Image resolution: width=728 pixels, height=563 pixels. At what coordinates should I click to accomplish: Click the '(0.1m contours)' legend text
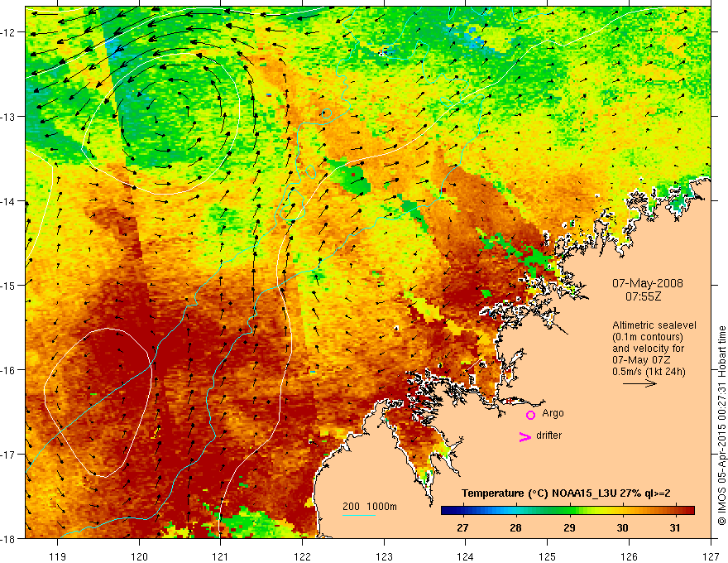coord(648,337)
